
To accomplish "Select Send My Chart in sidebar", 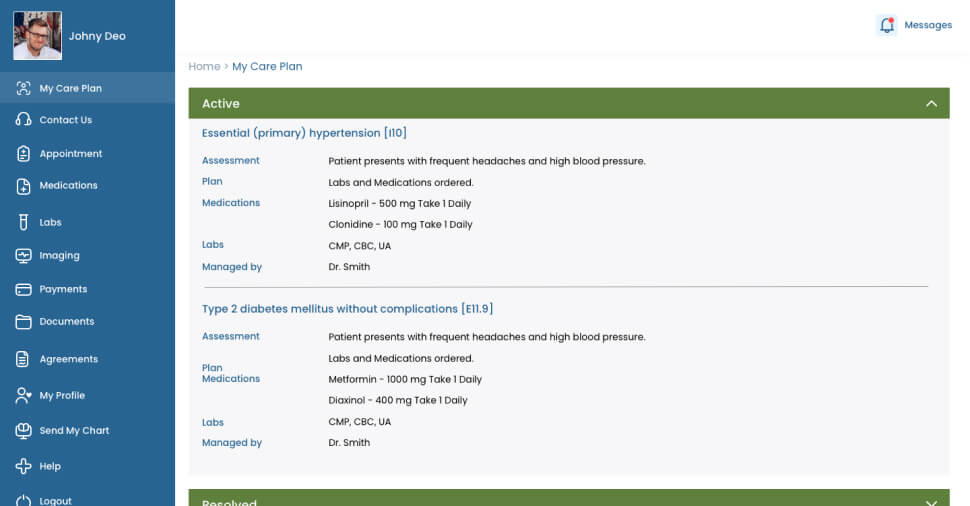I will [x=74, y=430].
